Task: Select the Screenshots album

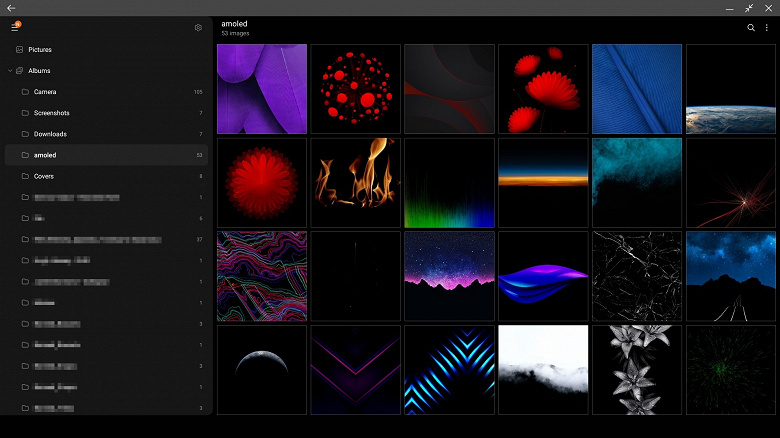Action: click(52, 113)
